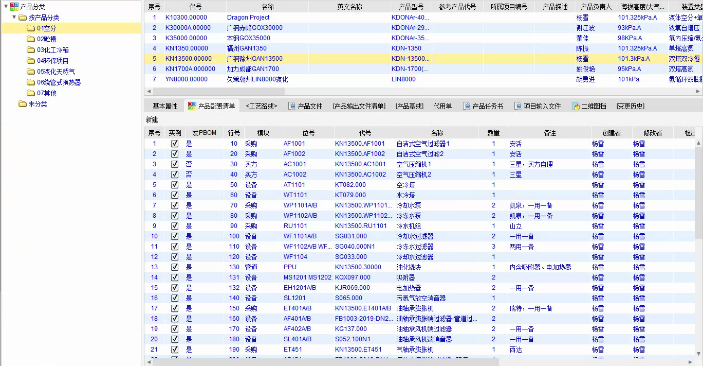
Task: Toggle checkbox in BOM row 9 RU1101
Action: pyautogui.click(x=174, y=226)
